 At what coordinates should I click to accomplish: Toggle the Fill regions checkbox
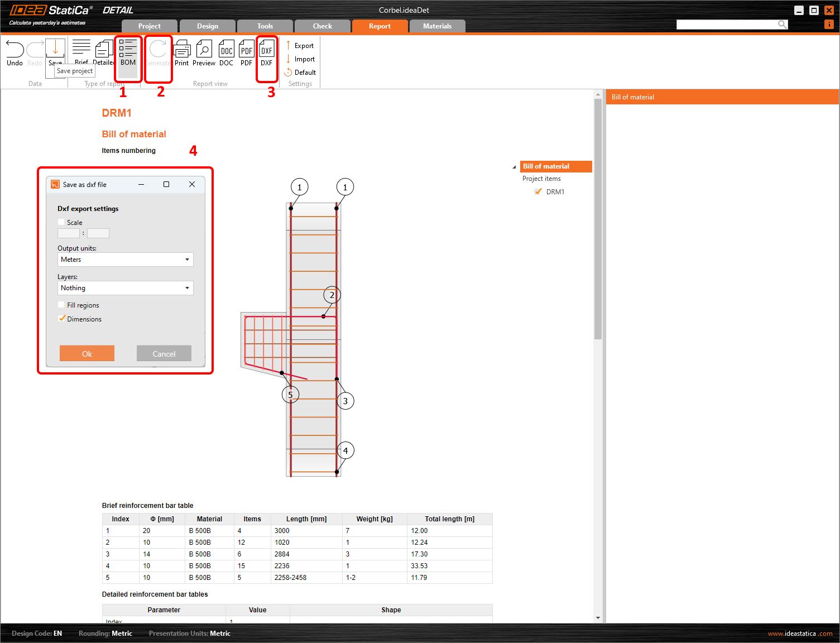click(61, 305)
